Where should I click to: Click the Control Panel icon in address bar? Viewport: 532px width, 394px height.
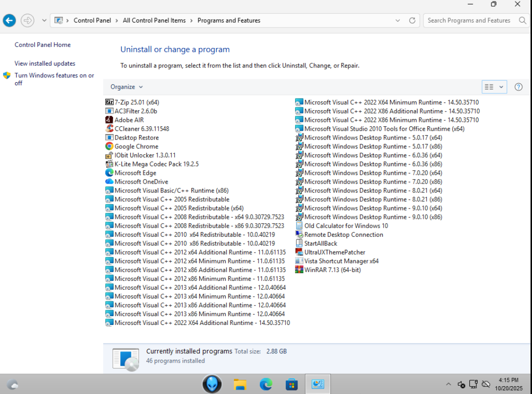58,21
